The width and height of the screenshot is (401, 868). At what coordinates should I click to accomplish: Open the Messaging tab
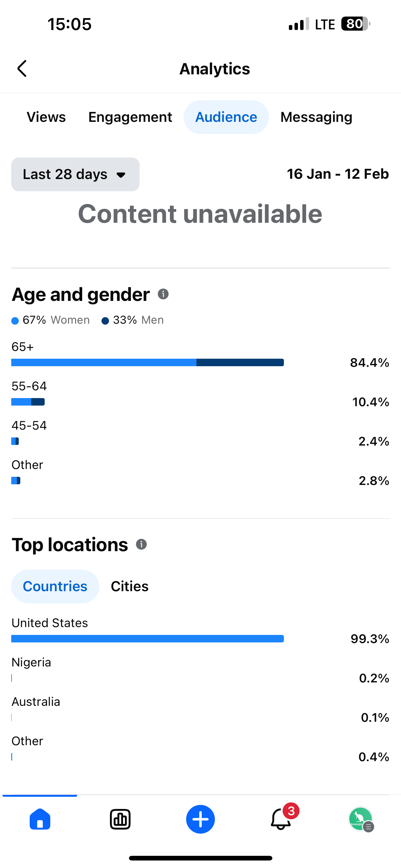tap(316, 117)
